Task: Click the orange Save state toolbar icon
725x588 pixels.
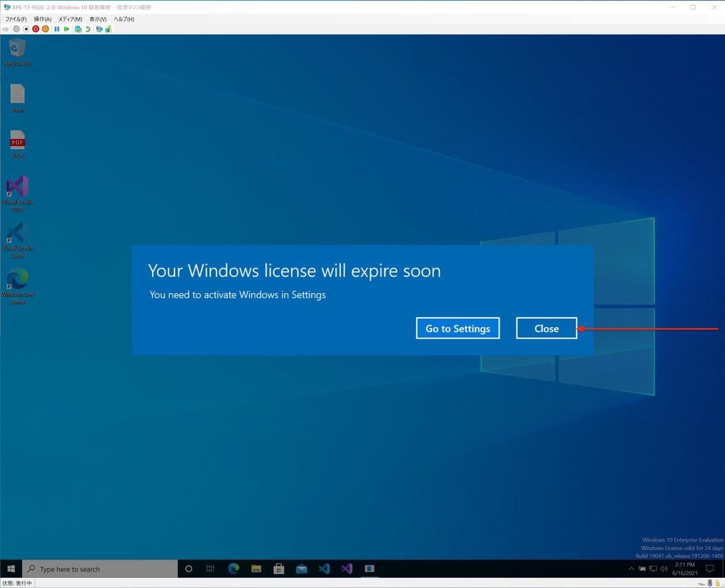Action: (x=45, y=29)
